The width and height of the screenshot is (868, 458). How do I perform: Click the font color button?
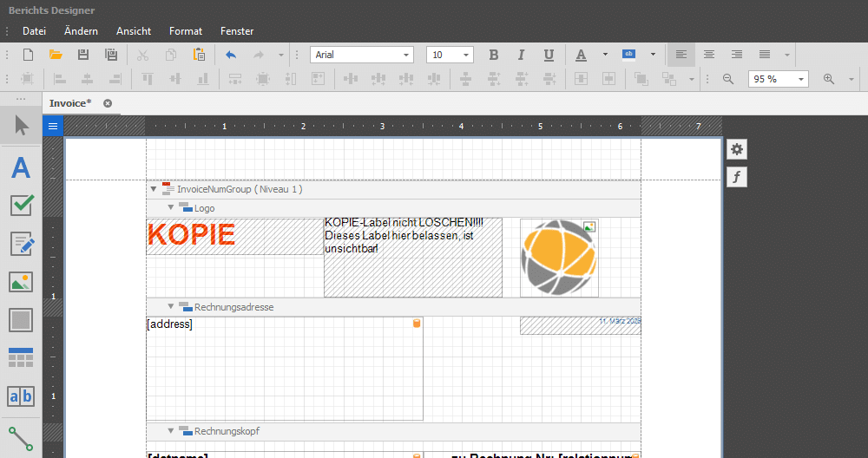[582, 55]
